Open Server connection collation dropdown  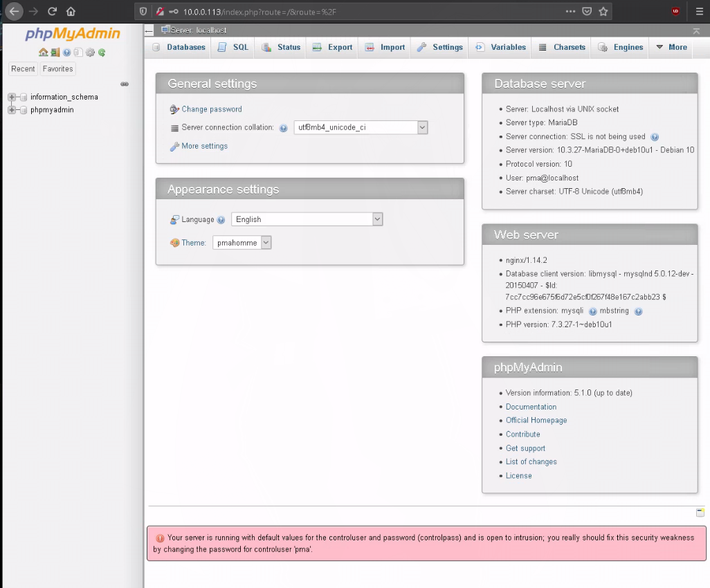[361, 128]
